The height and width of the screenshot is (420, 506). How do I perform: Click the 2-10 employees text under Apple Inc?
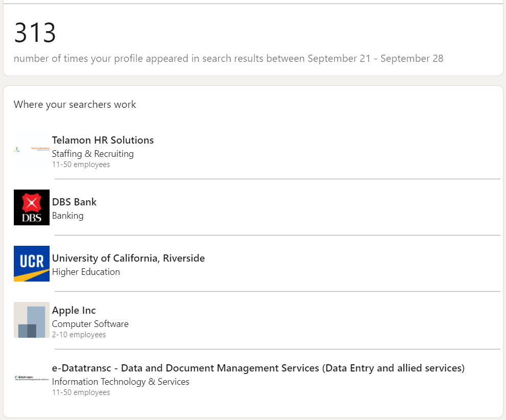click(79, 335)
